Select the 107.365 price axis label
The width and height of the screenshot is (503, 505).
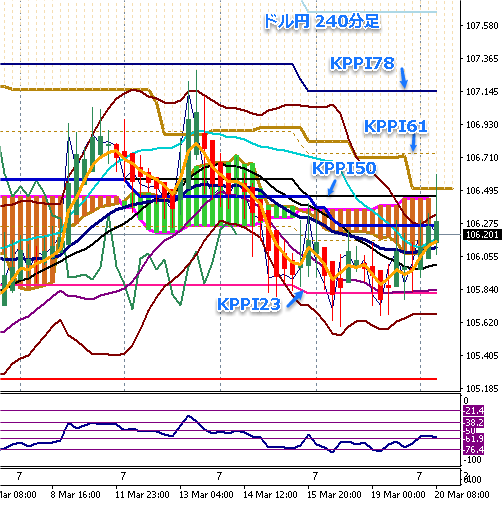click(482, 59)
